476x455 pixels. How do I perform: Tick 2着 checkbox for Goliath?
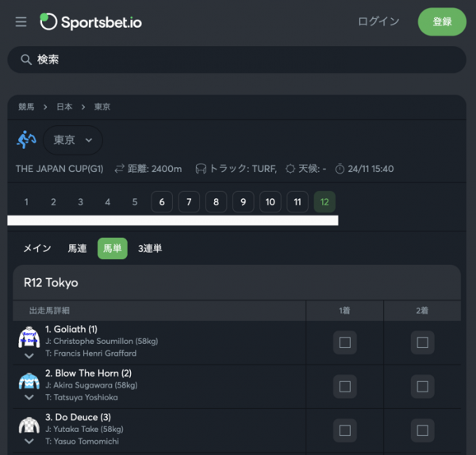(x=423, y=342)
